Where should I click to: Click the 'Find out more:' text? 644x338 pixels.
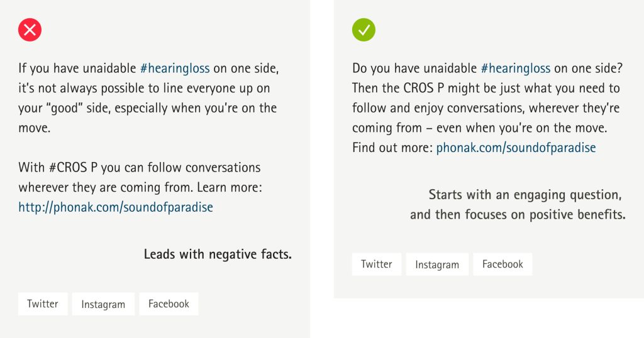[x=392, y=148]
